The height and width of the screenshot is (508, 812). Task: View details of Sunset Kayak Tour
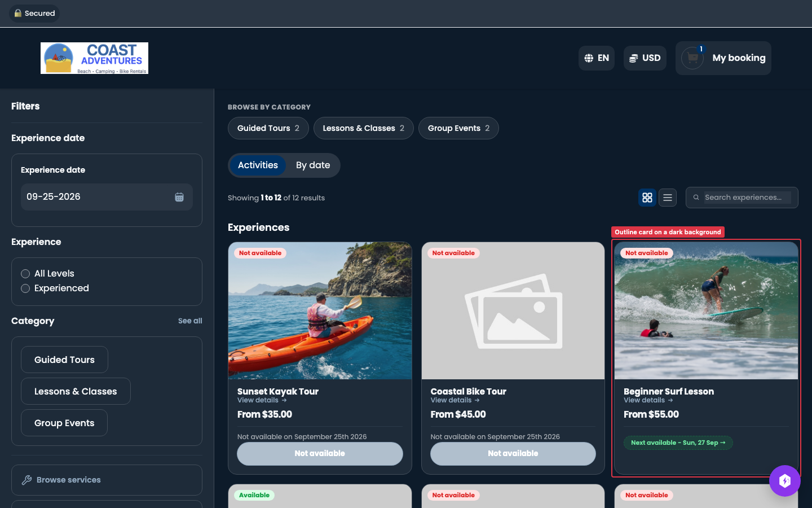click(x=262, y=400)
